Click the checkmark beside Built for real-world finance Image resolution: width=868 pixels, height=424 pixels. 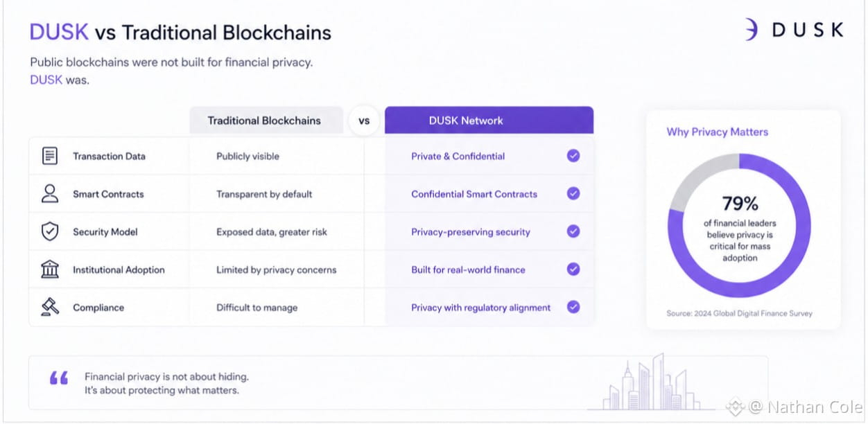pos(573,270)
